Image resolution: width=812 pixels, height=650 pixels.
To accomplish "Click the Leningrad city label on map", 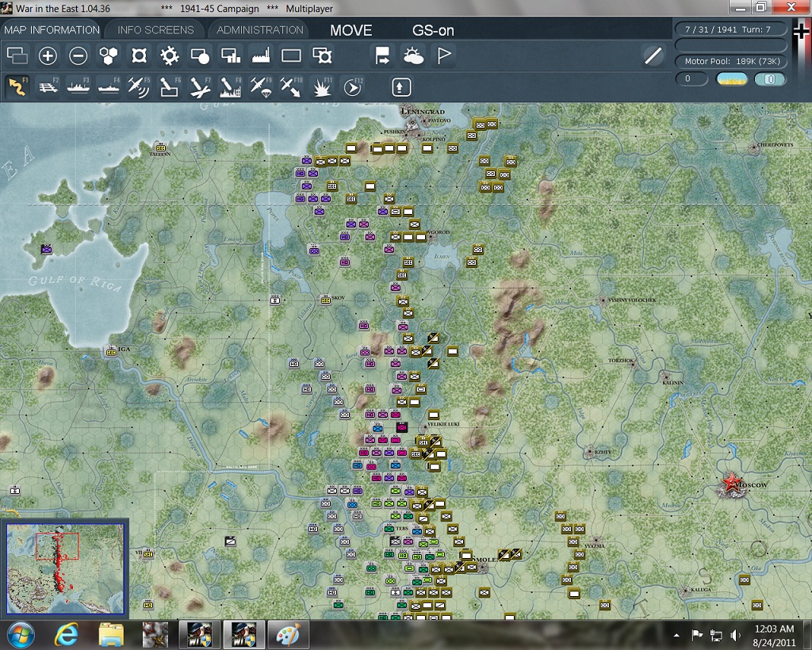I will tap(423, 111).
